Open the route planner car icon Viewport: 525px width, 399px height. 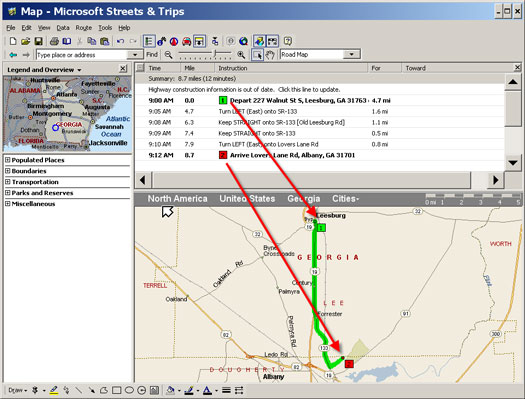coord(186,42)
